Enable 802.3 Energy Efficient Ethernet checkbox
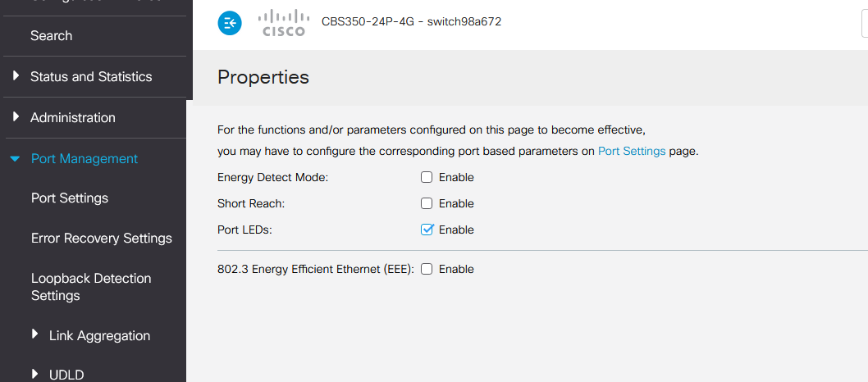 [x=427, y=269]
